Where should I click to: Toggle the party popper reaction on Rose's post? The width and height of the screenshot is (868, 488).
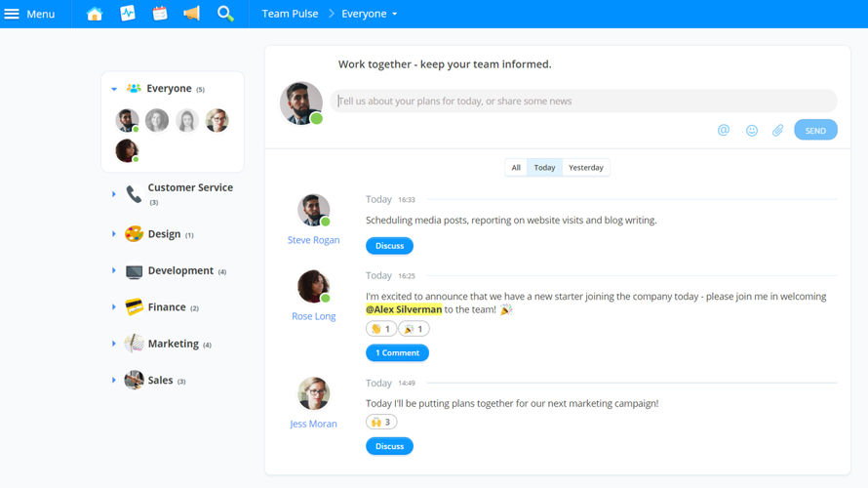(414, 329)
